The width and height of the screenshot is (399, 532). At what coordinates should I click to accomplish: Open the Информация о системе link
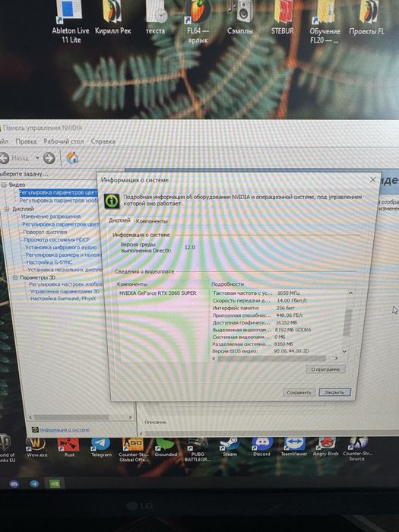[x=65, y=429]
